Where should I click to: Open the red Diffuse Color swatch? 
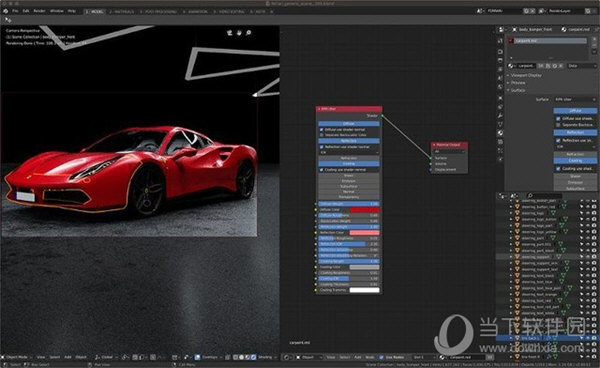tap(365, 210)
